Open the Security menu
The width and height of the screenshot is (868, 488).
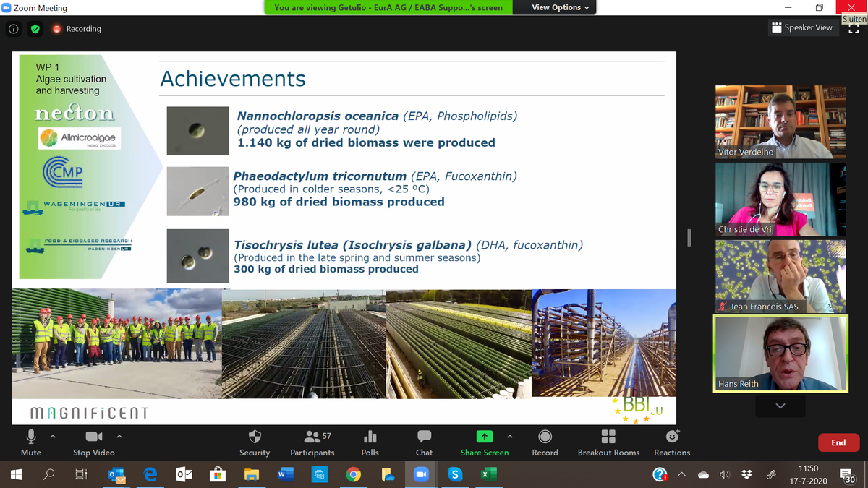point(255,442)
